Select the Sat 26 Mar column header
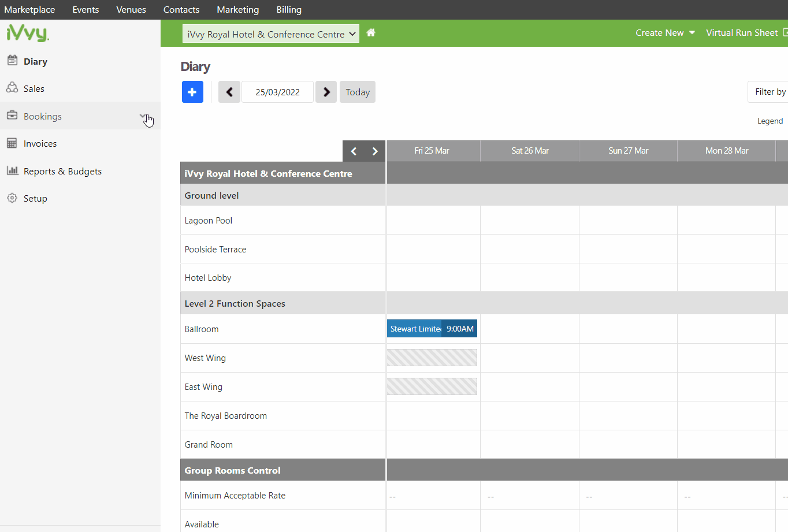Viewport: 788px width, 532px height. (x=530, y=151)
